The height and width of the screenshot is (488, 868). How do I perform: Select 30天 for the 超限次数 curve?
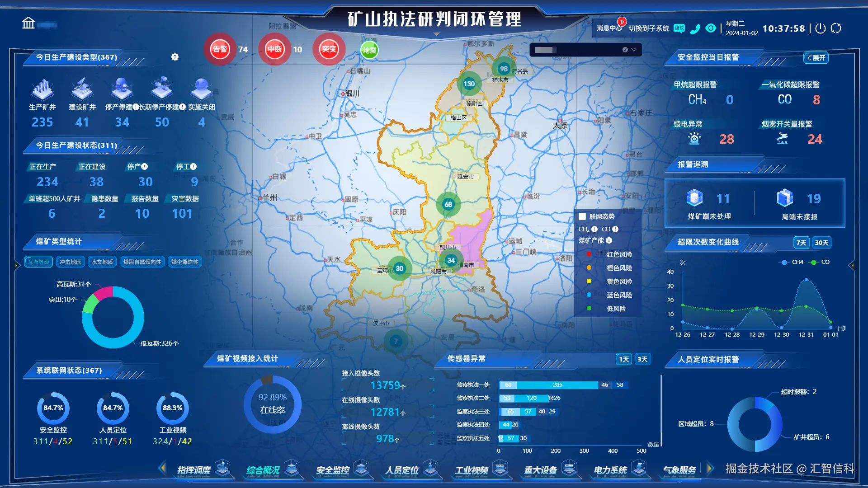(821, 243)
